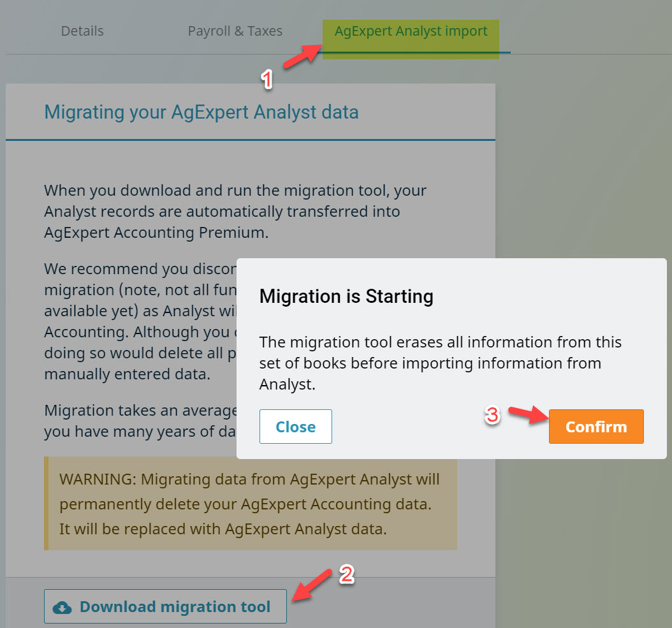Image resolution: width=672 pixels, height=628 pixels.
Task: Click the Migrating your AgExpert Analyst data heading
Action: [x=201, y=112]
